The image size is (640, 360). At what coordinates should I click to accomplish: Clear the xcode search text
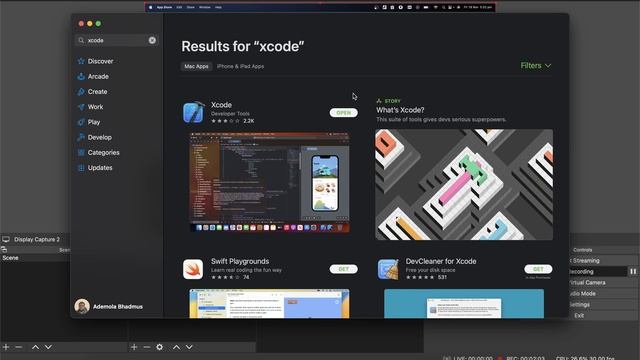152,40
